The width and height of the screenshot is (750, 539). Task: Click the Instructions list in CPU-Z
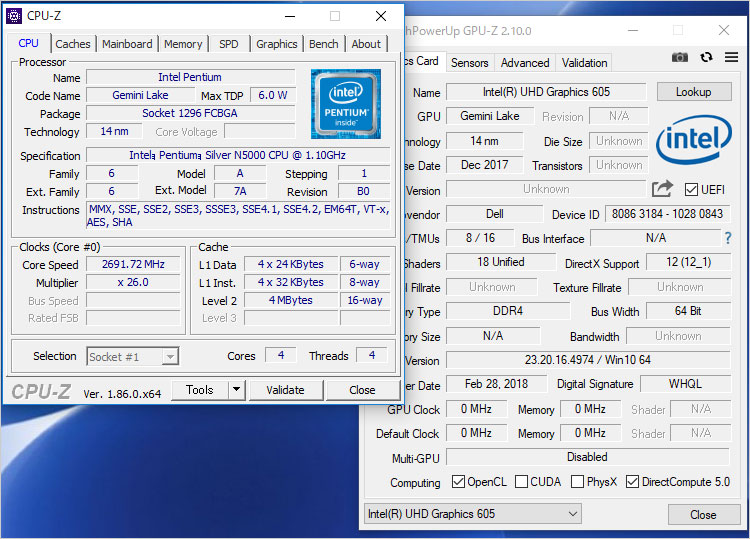239,216
